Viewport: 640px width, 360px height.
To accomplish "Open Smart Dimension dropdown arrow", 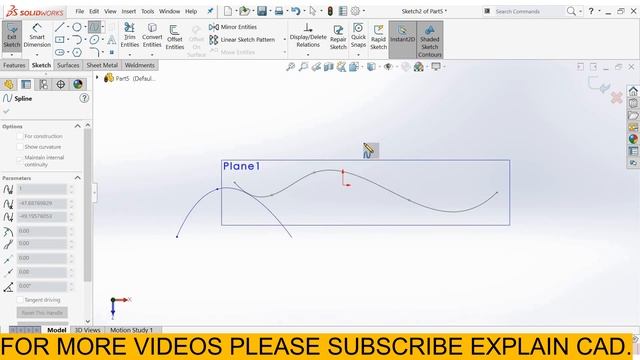I will (x=37, y=55).
